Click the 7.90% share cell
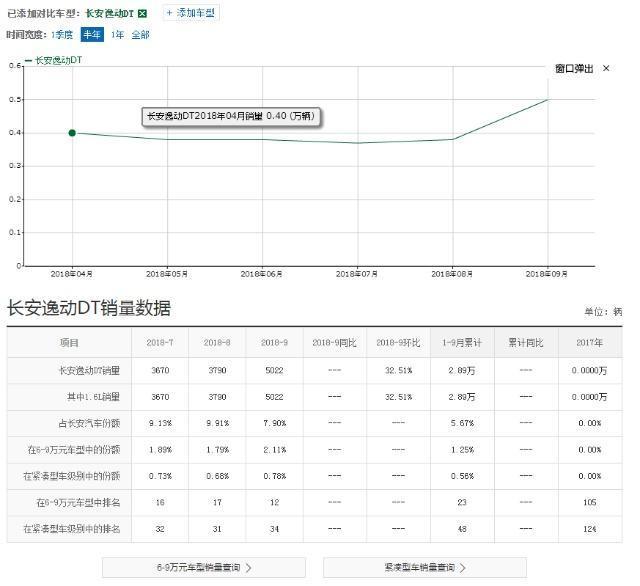 click(274, 423)
